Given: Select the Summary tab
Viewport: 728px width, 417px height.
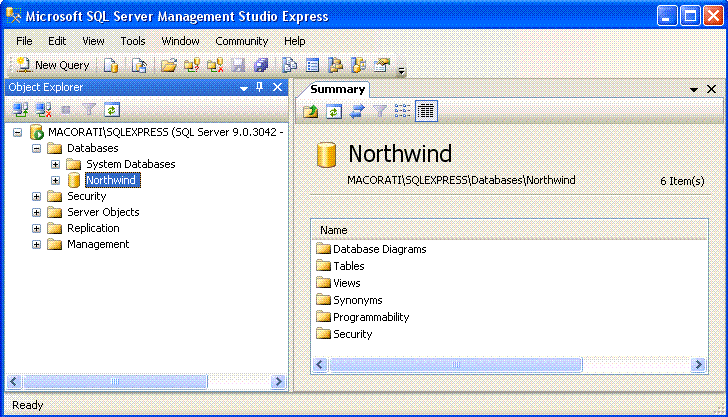Looking at the screenshot, I should pos(337,89).
